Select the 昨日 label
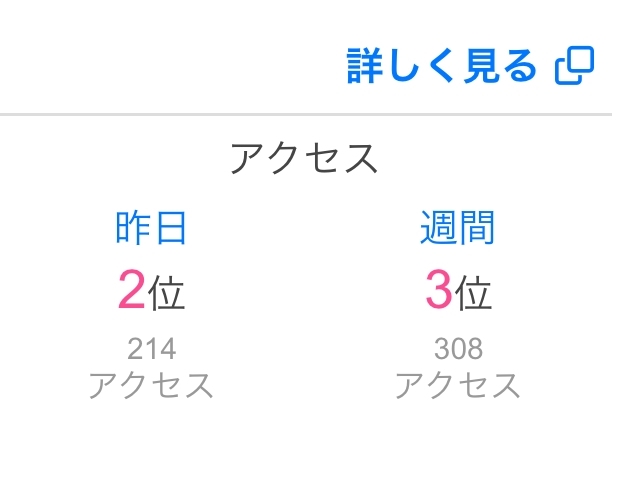 [151, 229]
